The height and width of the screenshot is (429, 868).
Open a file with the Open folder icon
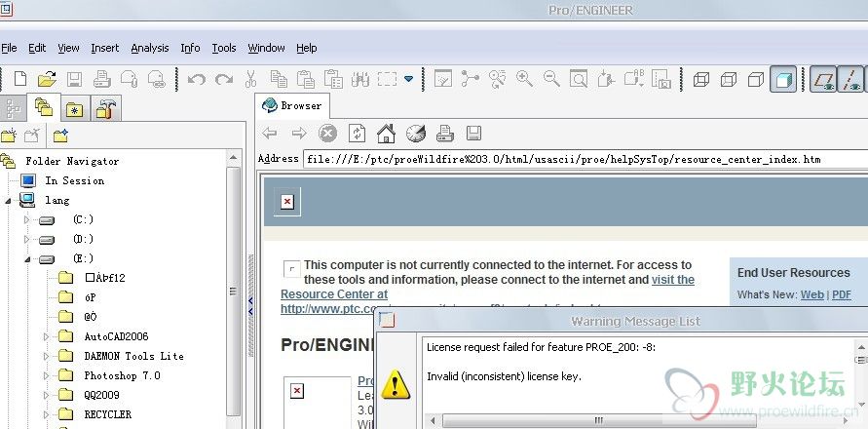(47, 79)
